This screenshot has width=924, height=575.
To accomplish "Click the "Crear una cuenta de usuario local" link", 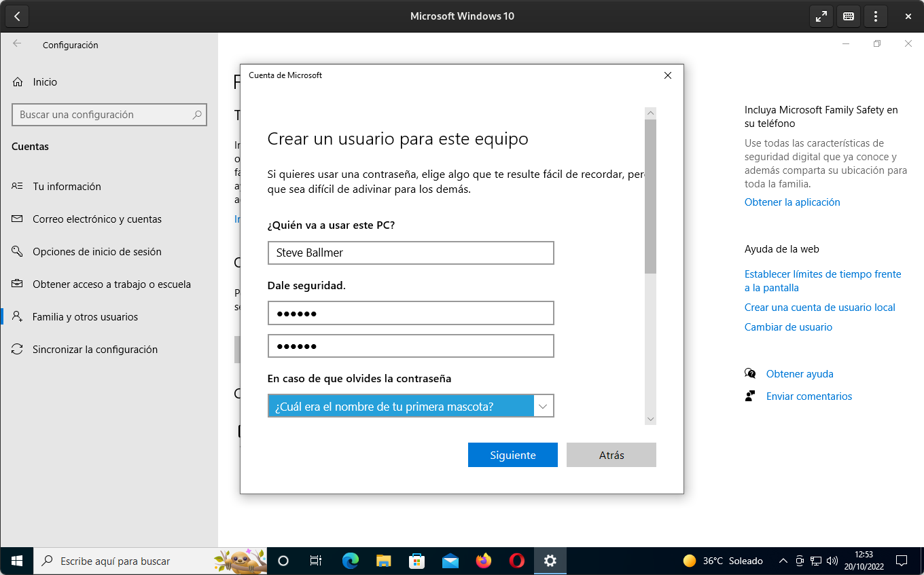I will point(819,307).
